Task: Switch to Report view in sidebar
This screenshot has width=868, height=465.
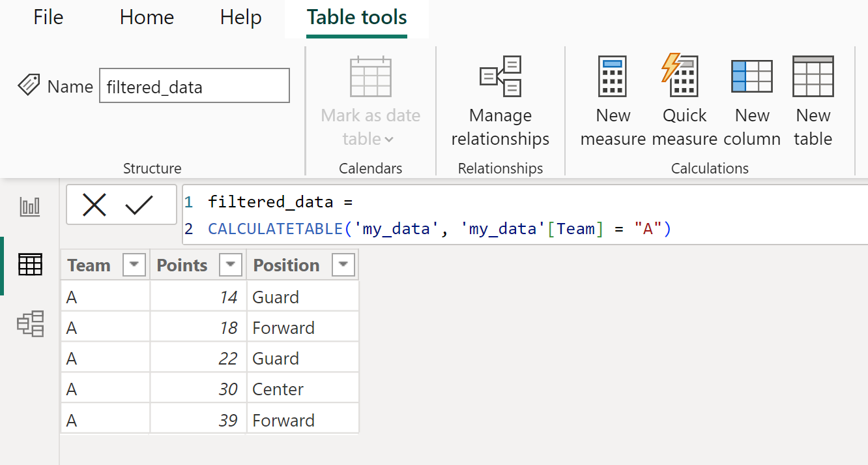Action: (31, 207)
